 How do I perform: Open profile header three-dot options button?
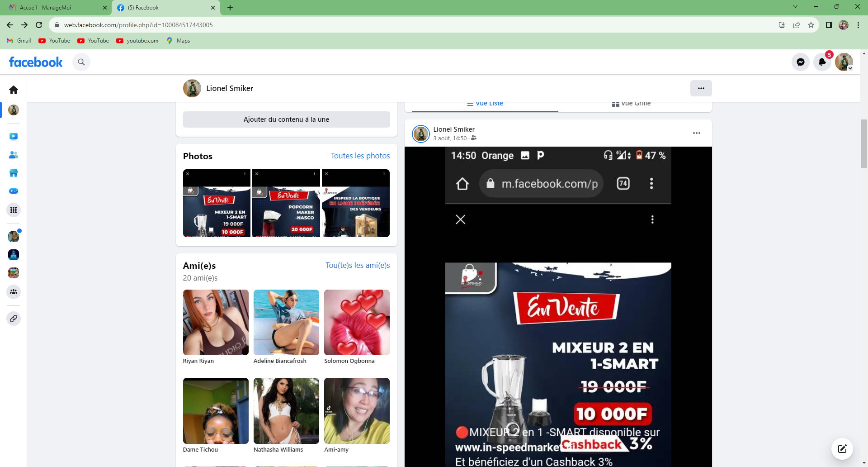coord(701,88)
